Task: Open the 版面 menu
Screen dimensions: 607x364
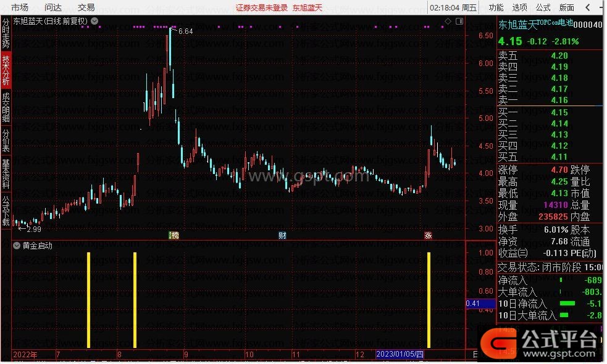Action: (567, 7)
